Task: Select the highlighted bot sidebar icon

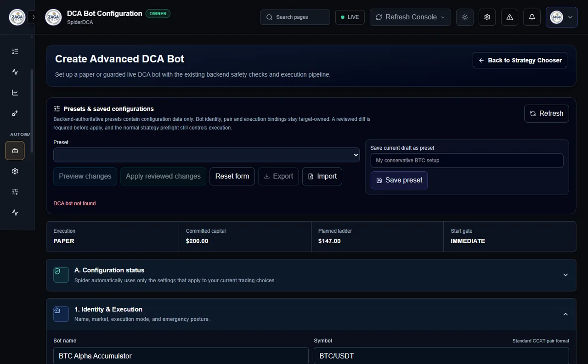Action: click(x=15, y=151)
